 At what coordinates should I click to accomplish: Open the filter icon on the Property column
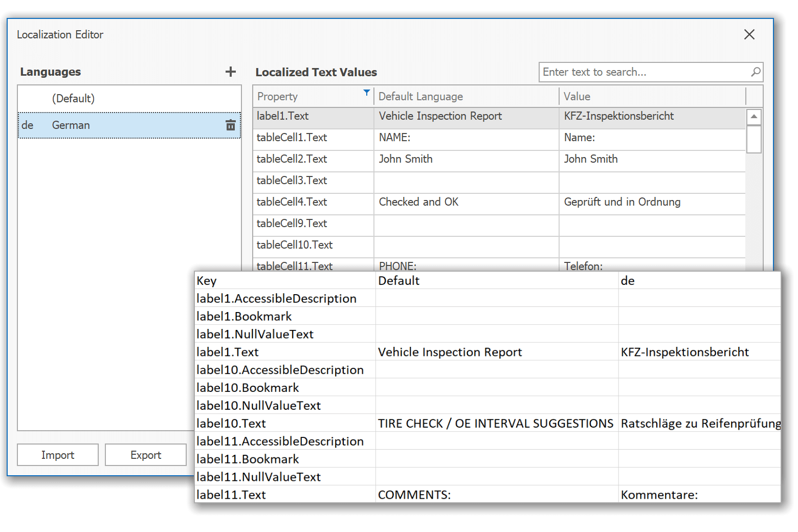click(x=366, y=93)
